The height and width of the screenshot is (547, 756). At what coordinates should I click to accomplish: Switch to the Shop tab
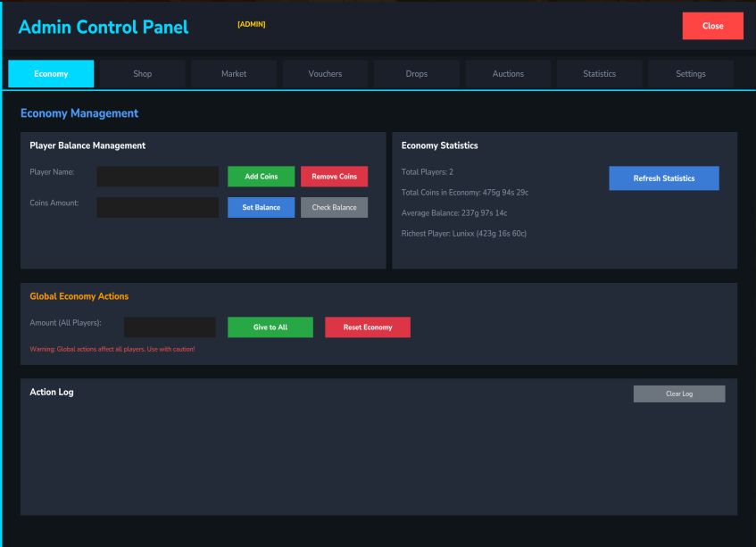tap(143, 74)
